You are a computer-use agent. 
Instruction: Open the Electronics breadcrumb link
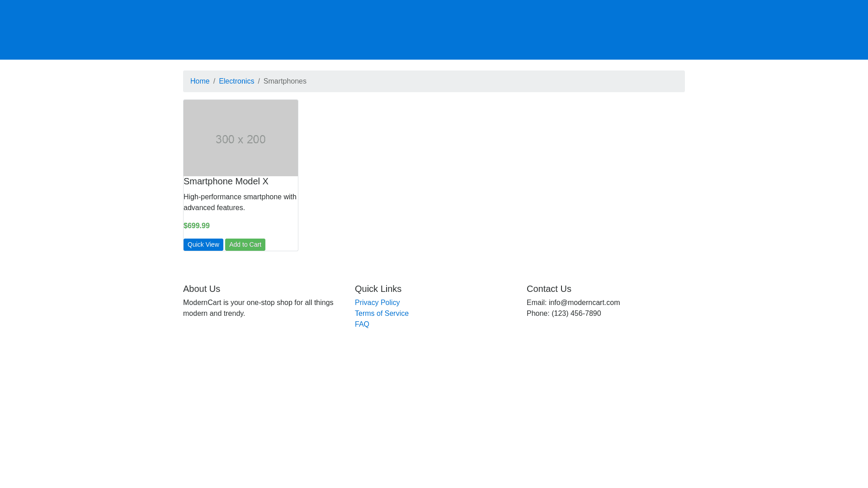pos(236,81)
